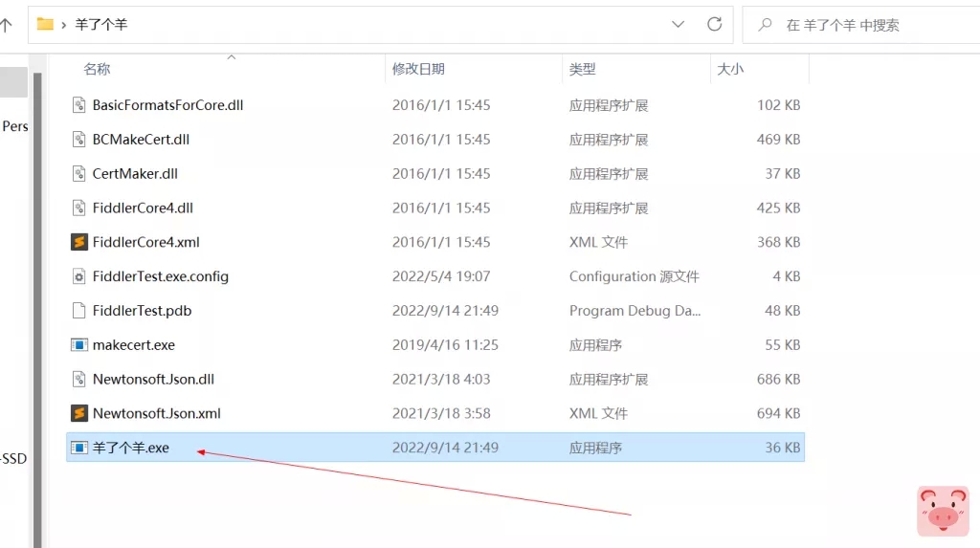Select file Newtonsoft.Json.xml
Viewport: 980px width, 548px height.
tap(156, 413)
